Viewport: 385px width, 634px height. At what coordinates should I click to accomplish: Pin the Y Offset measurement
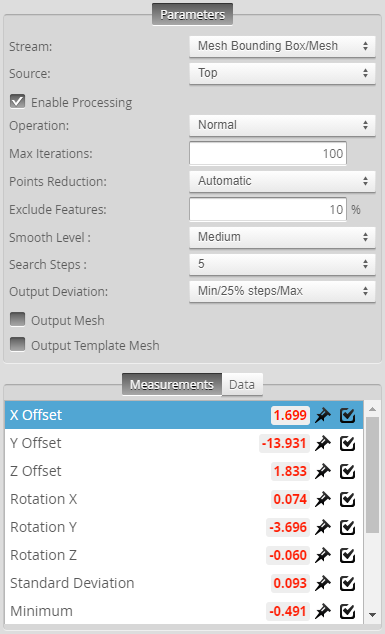pyautogui.click(x=323, y=444)
